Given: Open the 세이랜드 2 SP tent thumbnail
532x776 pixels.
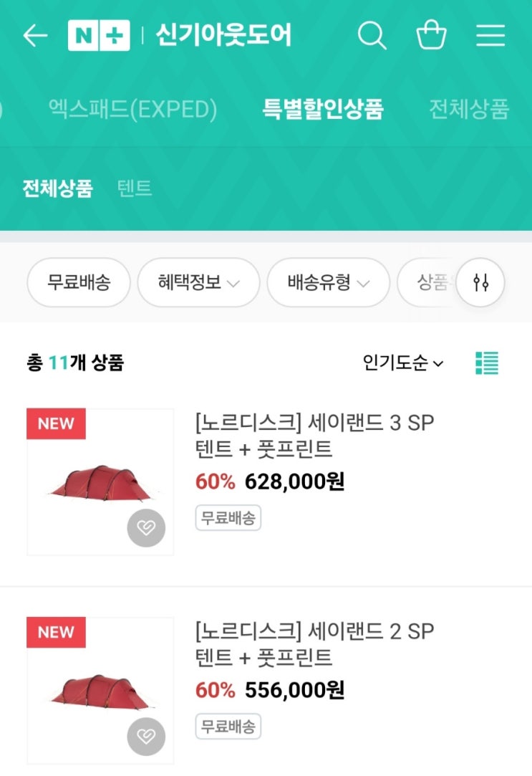Looking at the screenshot, I should [100, 691].
